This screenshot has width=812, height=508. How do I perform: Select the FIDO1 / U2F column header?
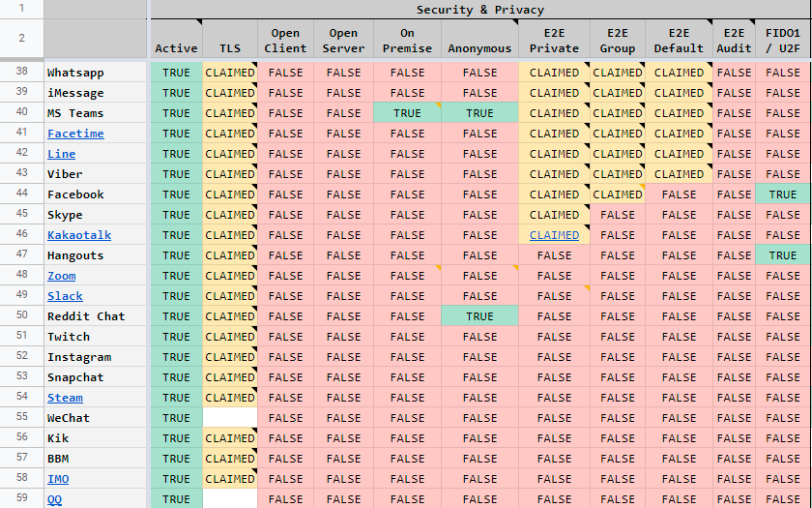[782, 41]
